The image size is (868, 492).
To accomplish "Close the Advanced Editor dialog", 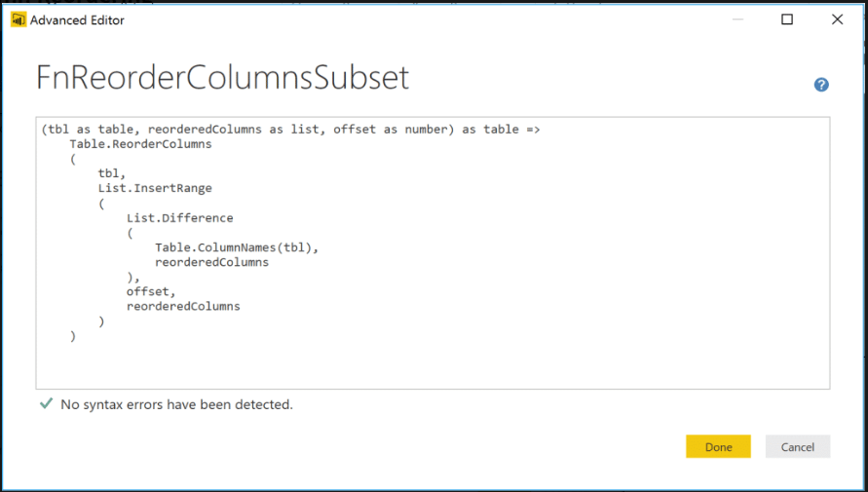I will [837, 19].
